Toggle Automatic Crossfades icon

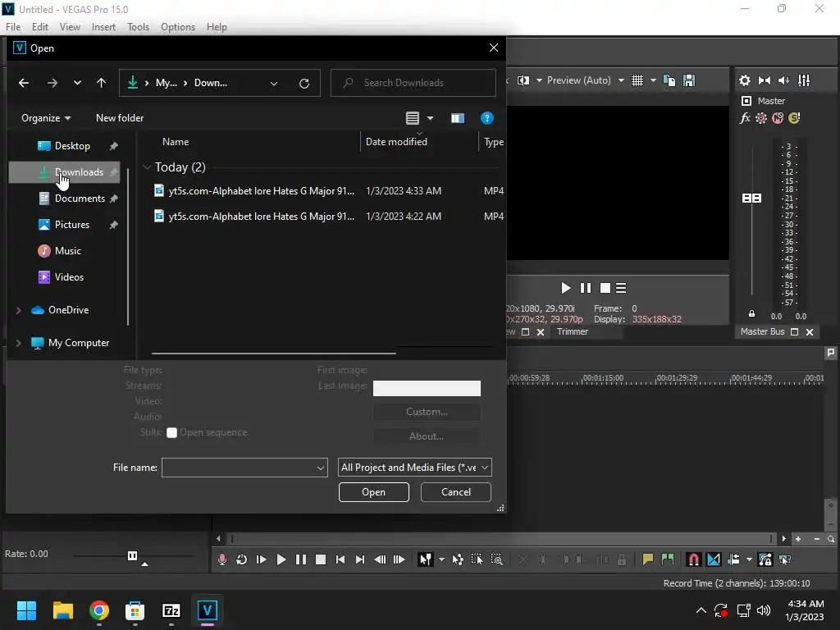point(714,559)
